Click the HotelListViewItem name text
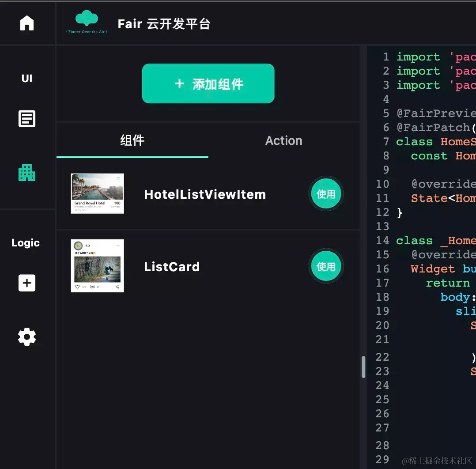The image size is (476, 469). pos(205,194)
